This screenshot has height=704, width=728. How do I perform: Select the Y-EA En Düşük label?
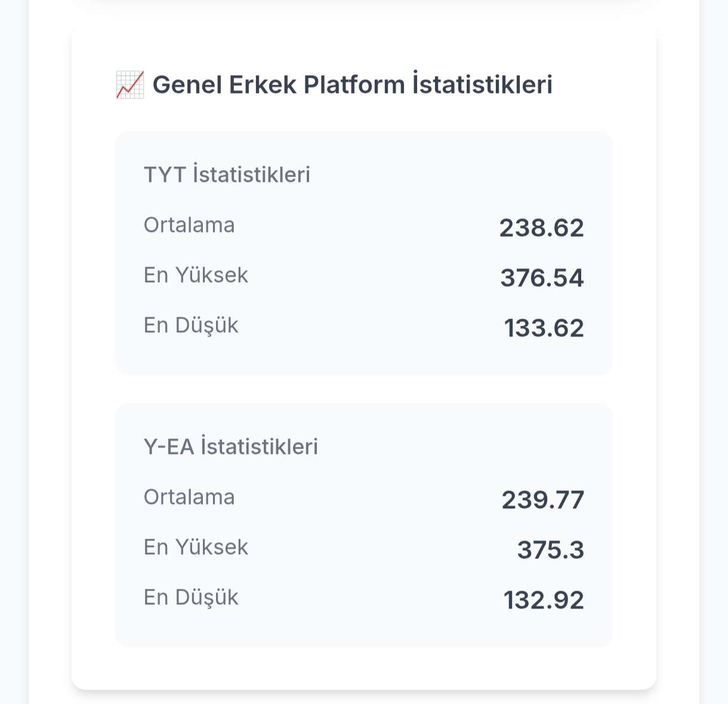(x=191, y=598)
